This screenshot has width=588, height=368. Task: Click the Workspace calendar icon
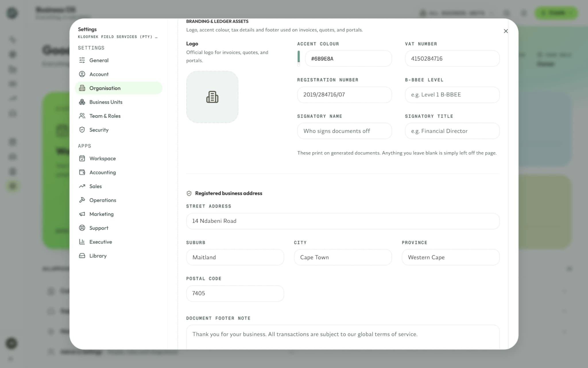tap(82, 158)
